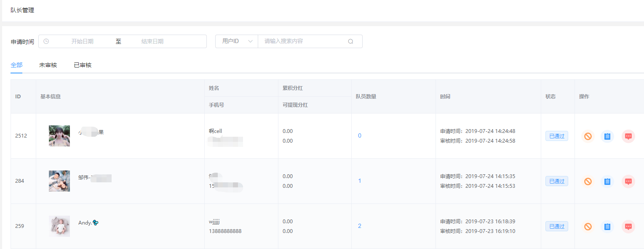The height and width of the screenshot is (249, 644).
Task: Click the blue clipboard icon for ID 2512
Action: [x=607, y=136]
